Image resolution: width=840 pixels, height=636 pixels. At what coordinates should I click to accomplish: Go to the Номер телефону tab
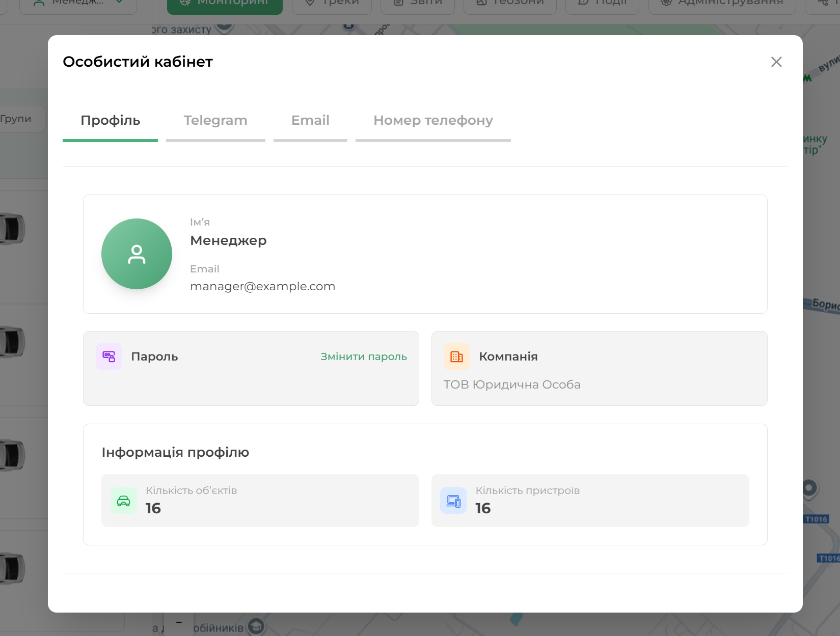[433, 121]
